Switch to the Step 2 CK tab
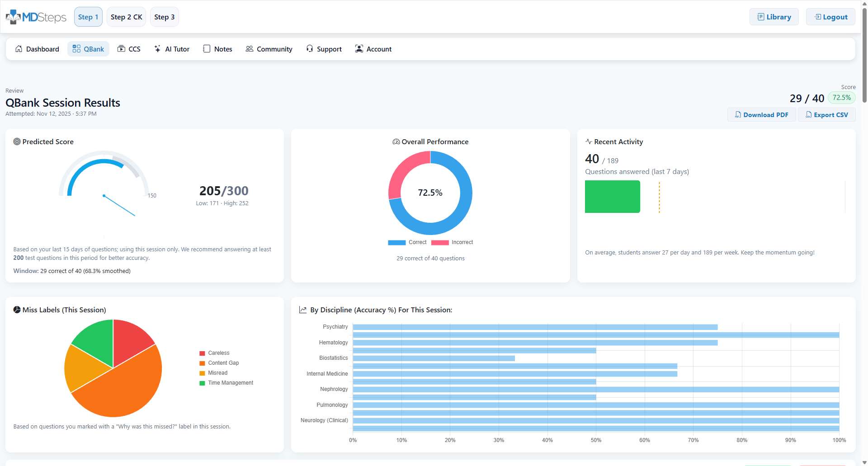This screenshot has width=868, height=466. (126, 17)
